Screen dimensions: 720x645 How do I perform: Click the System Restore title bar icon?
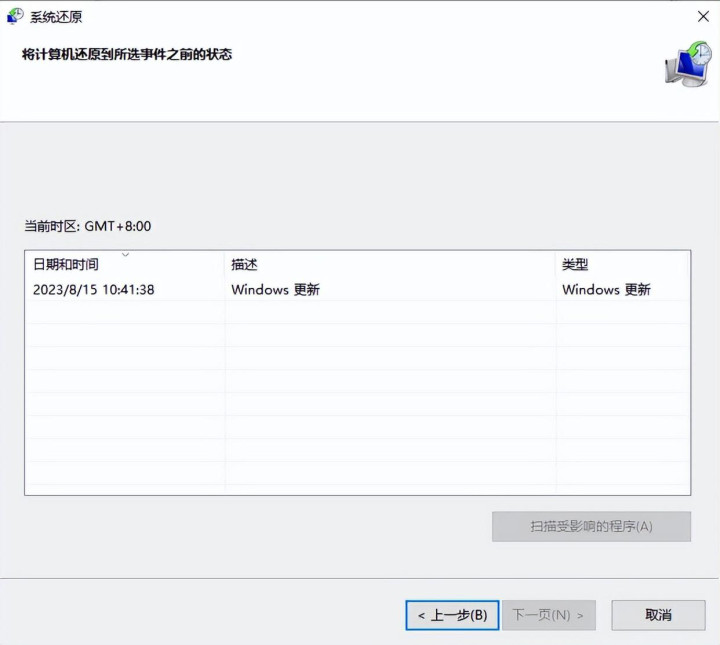[15, 17]
